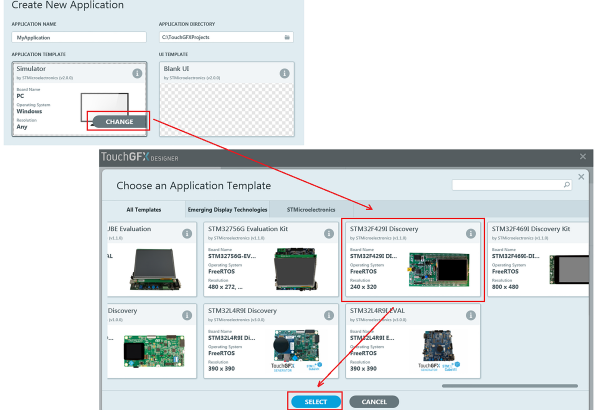Switch to All Templates tab

point(145,209)
